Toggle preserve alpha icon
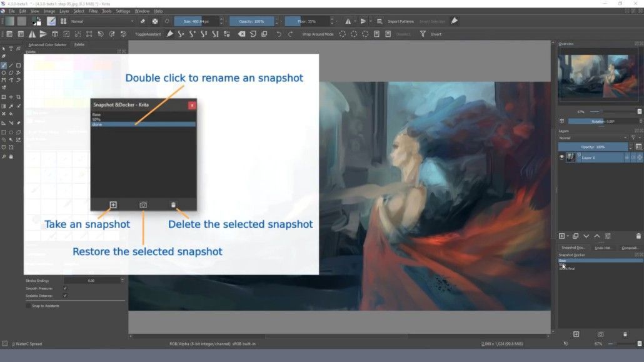Image resolution: width=644 pixels, height=362 pixels. tap(155, 21)
